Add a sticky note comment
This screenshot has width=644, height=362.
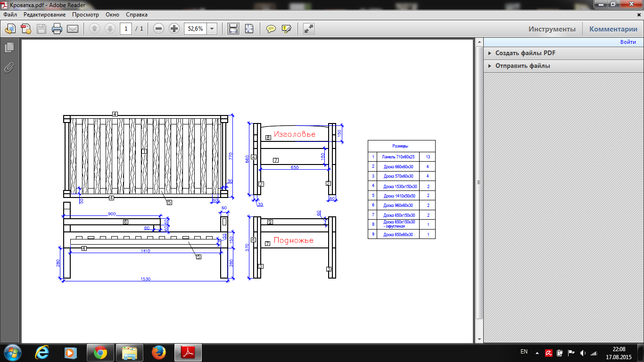tap(271, 29)
